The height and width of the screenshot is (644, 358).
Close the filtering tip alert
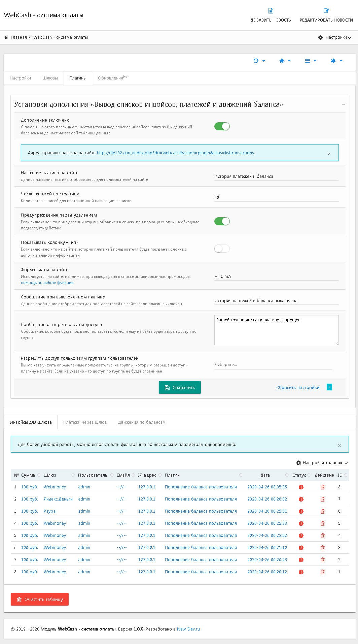tap(339, 445)
